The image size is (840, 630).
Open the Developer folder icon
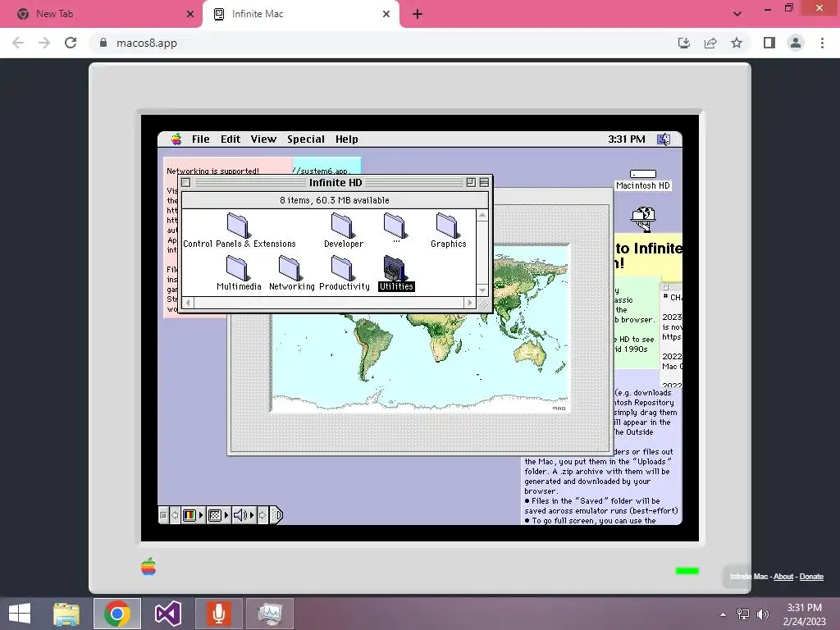(342, 226)
